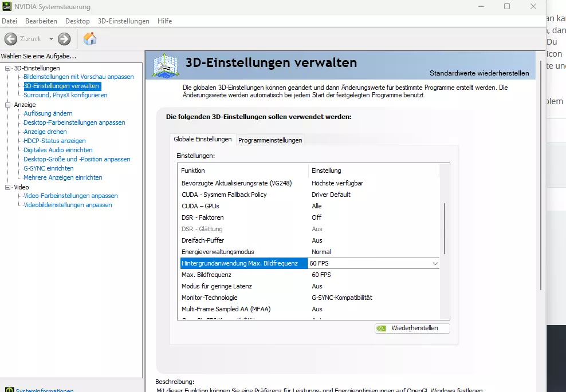
Task: Select the Monitor-Technologie row
Action: pos(310,298)
